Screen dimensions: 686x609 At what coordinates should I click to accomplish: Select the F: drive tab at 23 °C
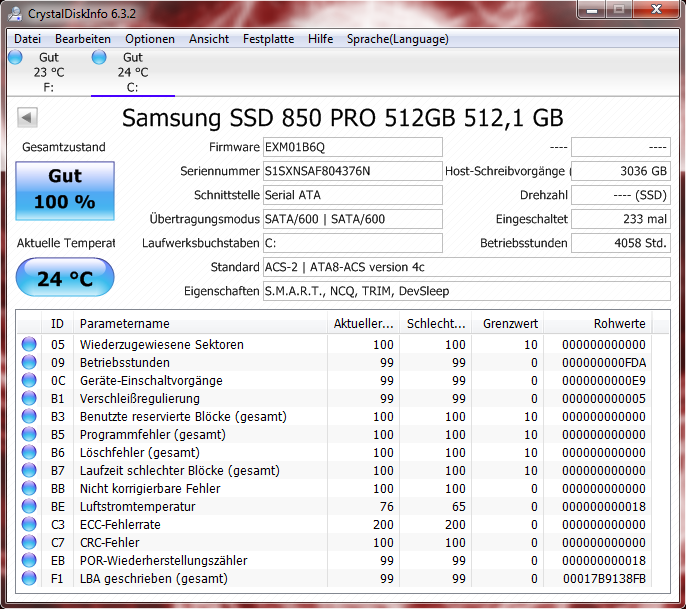[49, 72]
